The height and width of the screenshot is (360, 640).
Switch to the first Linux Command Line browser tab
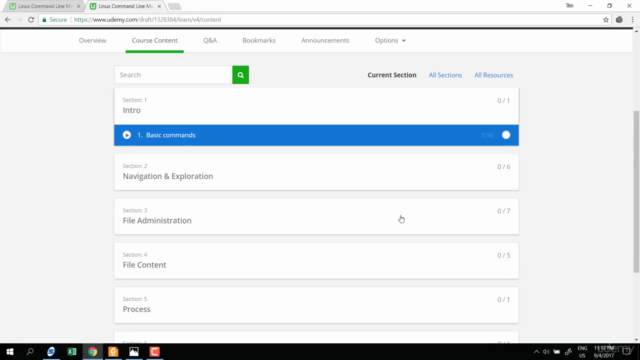coord(43,6)
